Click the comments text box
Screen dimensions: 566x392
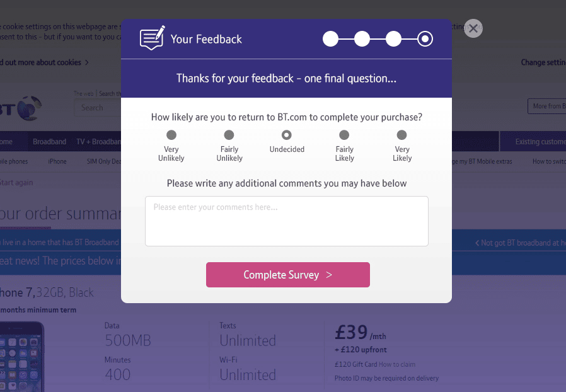pyautogui.click(x=287, y=221)
